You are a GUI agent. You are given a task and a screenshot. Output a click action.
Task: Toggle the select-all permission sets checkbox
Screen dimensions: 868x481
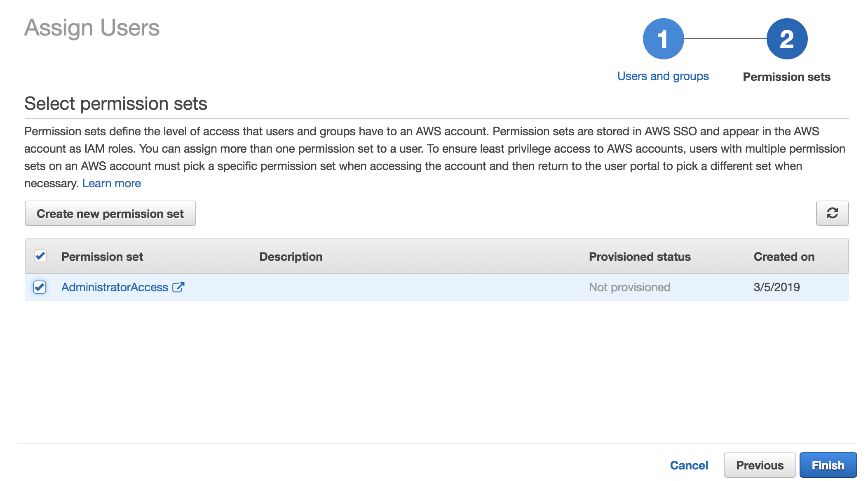point(40,256)
